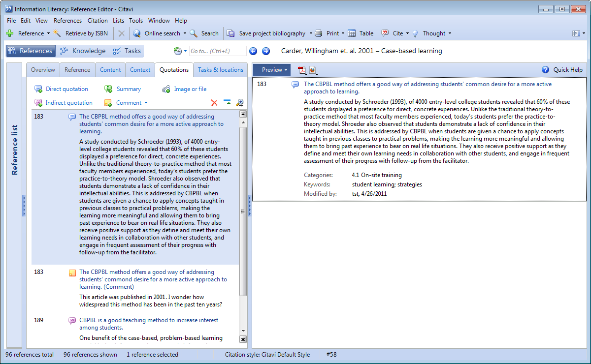Screen dimensions: 591x364
Task: Click the blue forward navigation arrow
Action: [266, 51]
